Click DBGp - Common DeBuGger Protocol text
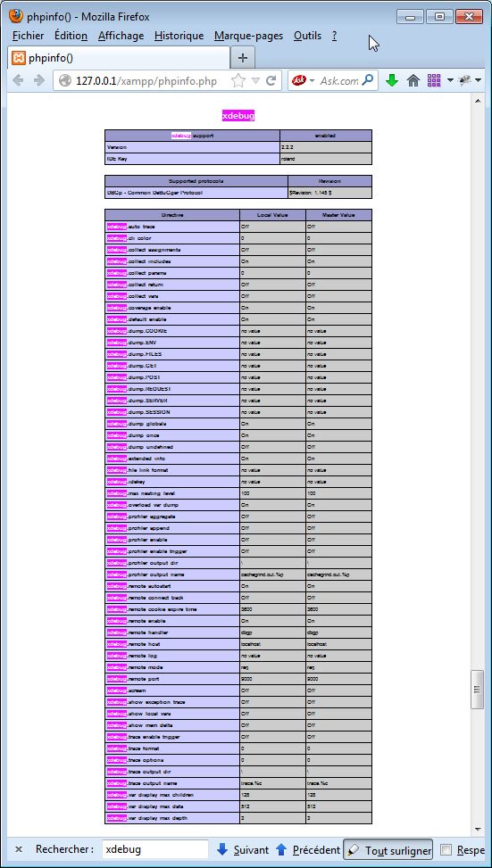Viewport: 492px width, 868px height. pyautogui.click(x=154, y=193)
